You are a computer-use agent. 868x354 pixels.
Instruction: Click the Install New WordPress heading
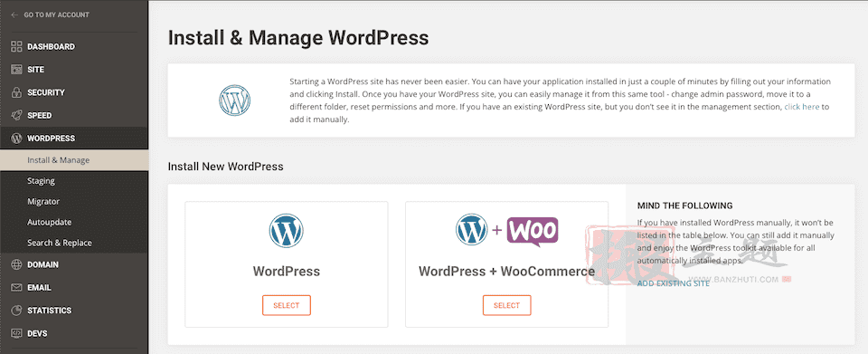[x=225, y=167]
